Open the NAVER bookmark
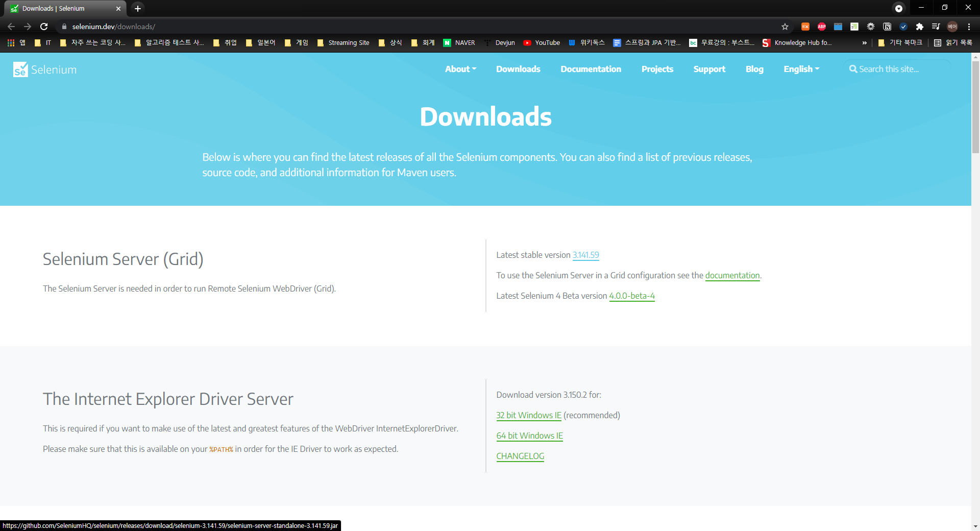Screen dimensions: 980x531 [459, 43]
